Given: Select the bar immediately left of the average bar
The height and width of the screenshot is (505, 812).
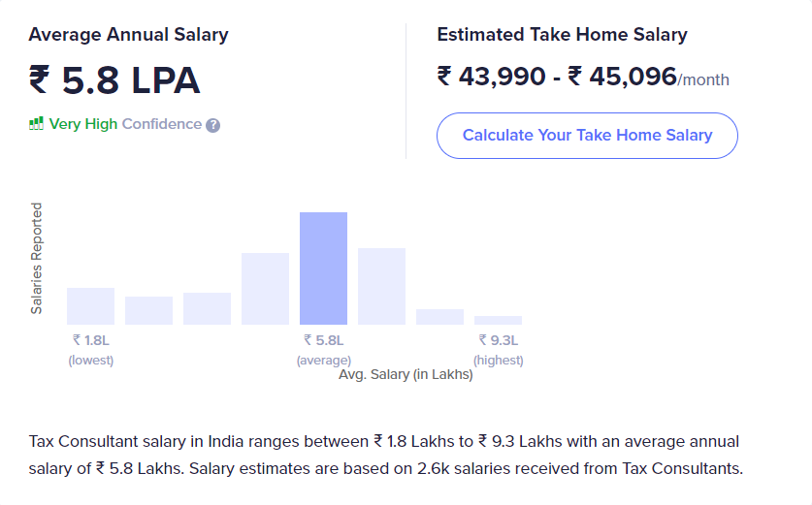Looking at the screenshot, I should pyautogui.click(x=265, y=289).
